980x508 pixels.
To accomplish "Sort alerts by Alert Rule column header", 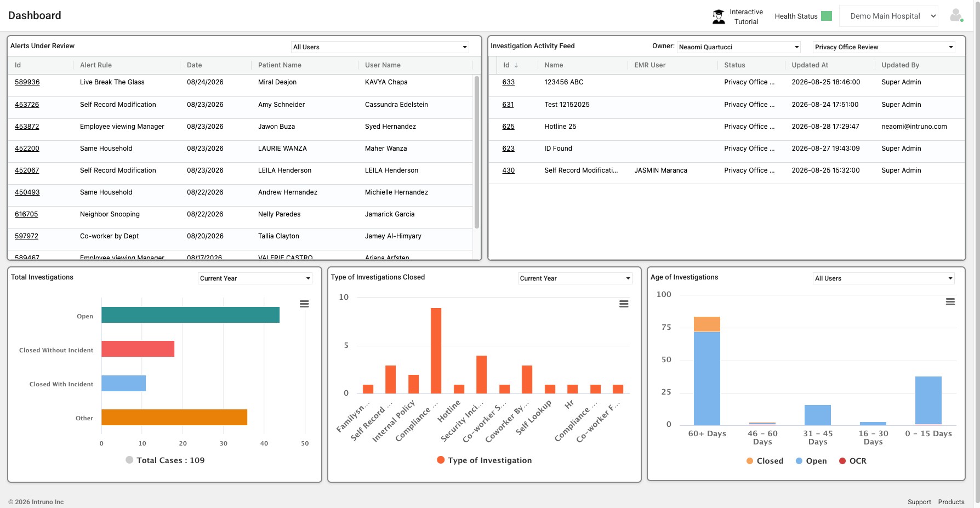I will click(96, 65).
